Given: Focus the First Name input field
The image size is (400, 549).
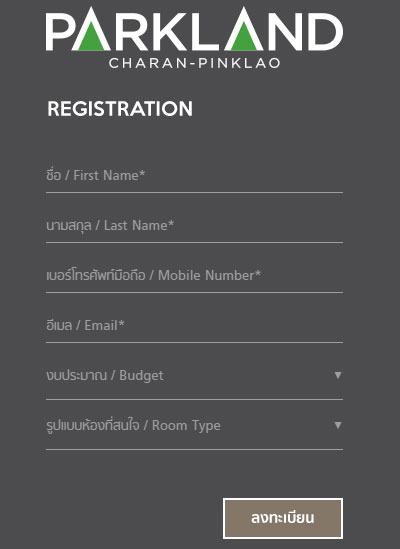Looking at the screenshot, I should (x=194, y=177).
